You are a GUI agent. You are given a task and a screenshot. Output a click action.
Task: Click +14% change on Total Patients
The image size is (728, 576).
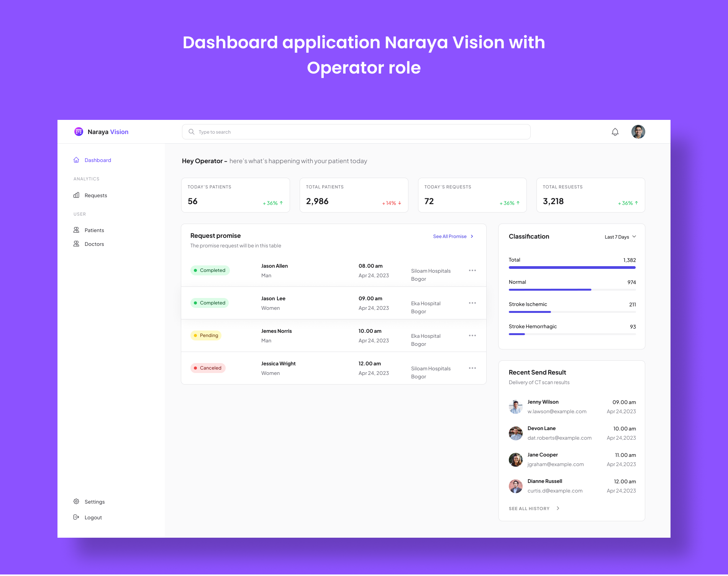(389, 203)
